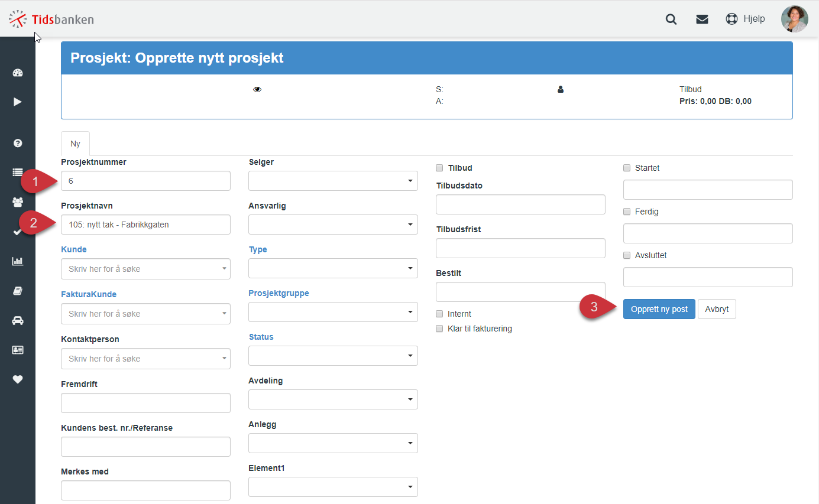Open the Kontaktperson search dropdown

[145, 359]
